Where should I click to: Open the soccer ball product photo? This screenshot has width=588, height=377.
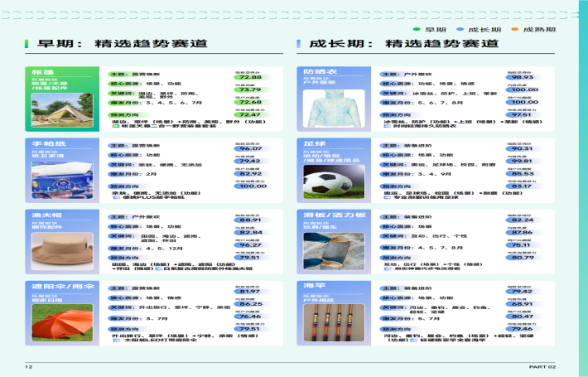[329, 178]
